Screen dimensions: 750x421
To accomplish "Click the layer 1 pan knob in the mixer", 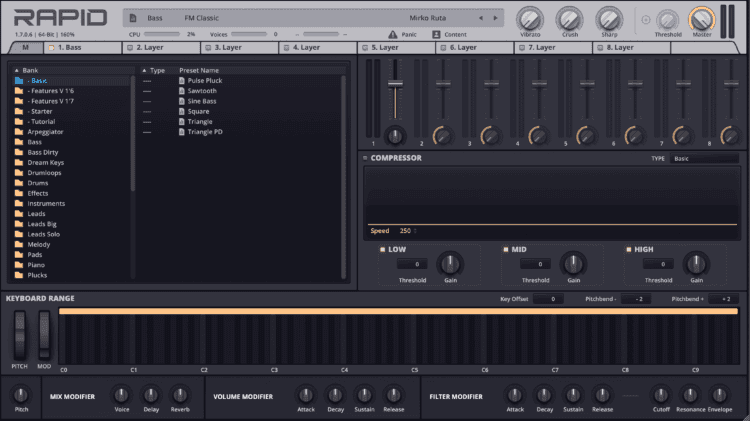I will (x=395, y=136).
